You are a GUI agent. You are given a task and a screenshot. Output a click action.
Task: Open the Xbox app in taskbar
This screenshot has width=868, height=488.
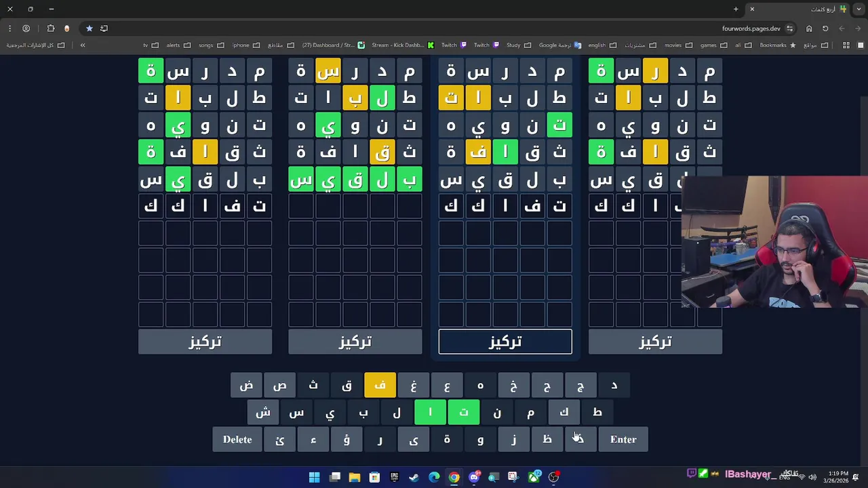tap(534, 477)
